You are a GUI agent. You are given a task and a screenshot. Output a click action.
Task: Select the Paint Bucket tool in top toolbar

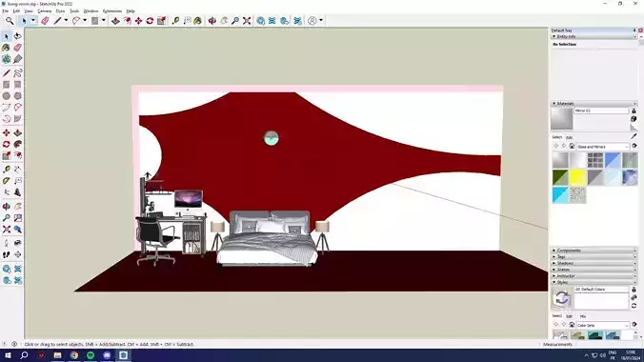coord(198,21)
